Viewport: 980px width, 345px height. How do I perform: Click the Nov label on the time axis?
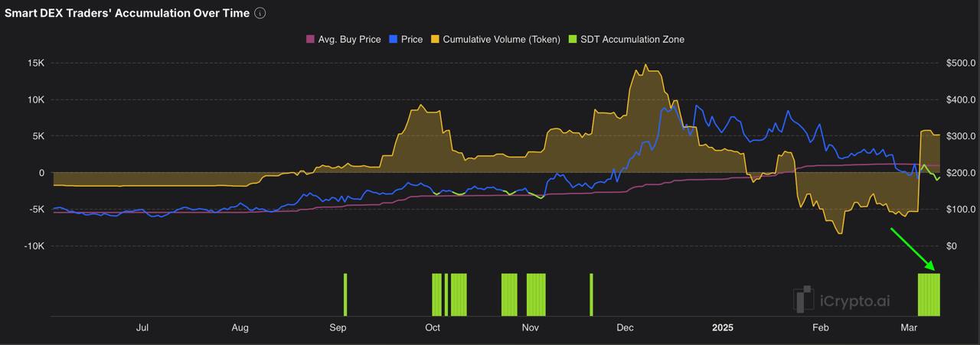tap(531, 327)
